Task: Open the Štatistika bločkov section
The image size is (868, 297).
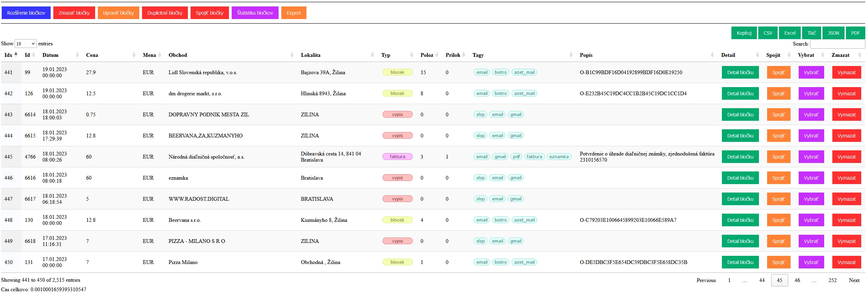Action: 255,13
